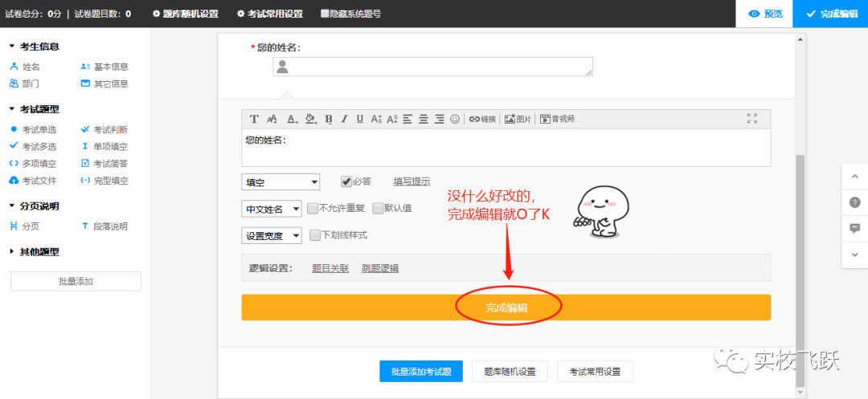The height and width of the screenshot is (399, 868).
Task: Add 其它信息 field from sidebar
Action: (x=104, y=84)
